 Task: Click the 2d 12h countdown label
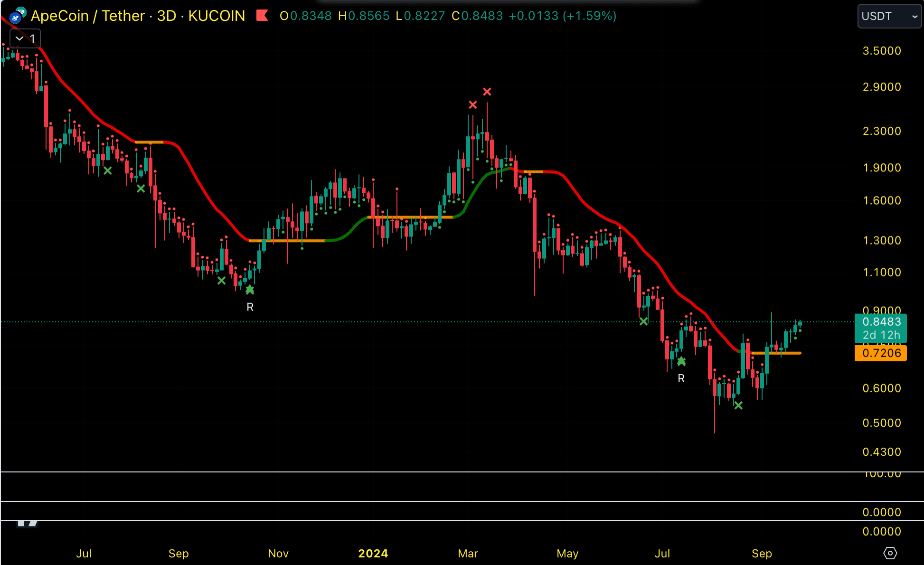(881, 335)
